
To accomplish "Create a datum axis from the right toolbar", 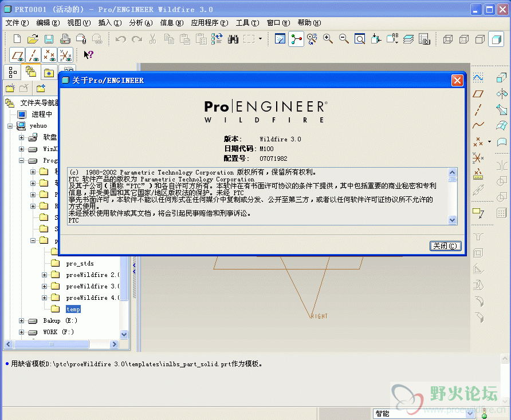I will click(x=478, y=110).
